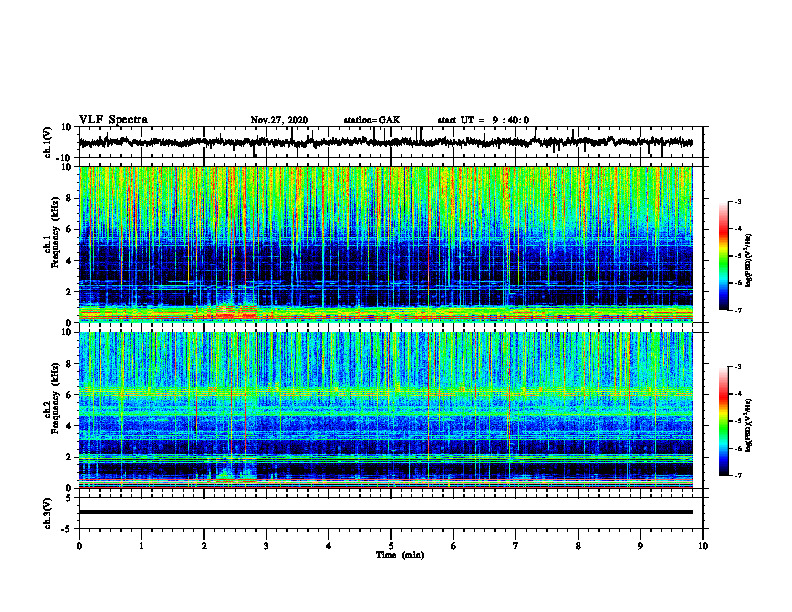
Task: Click the flat black ch.3 signal line
Action: (x=385, y=512)
